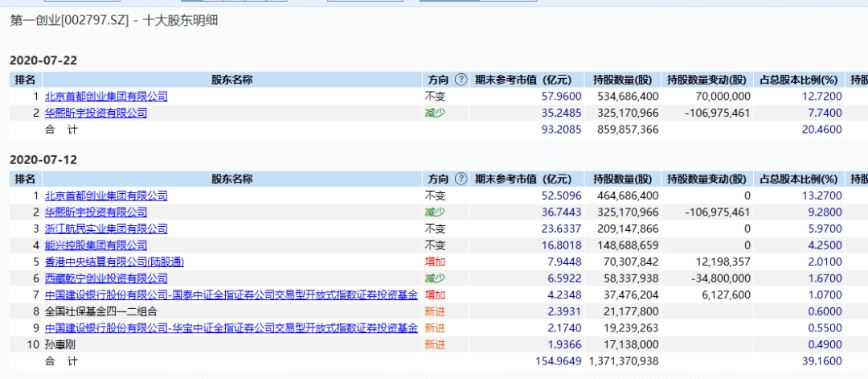The image size is (868, 379).
Task: Select share change cell 70,000,000
Action: (x=722, y=97)
